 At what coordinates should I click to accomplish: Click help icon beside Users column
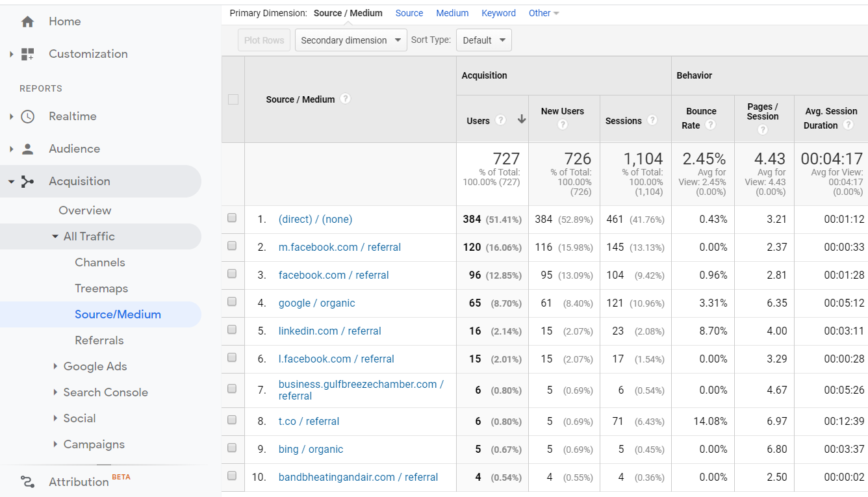500,120
